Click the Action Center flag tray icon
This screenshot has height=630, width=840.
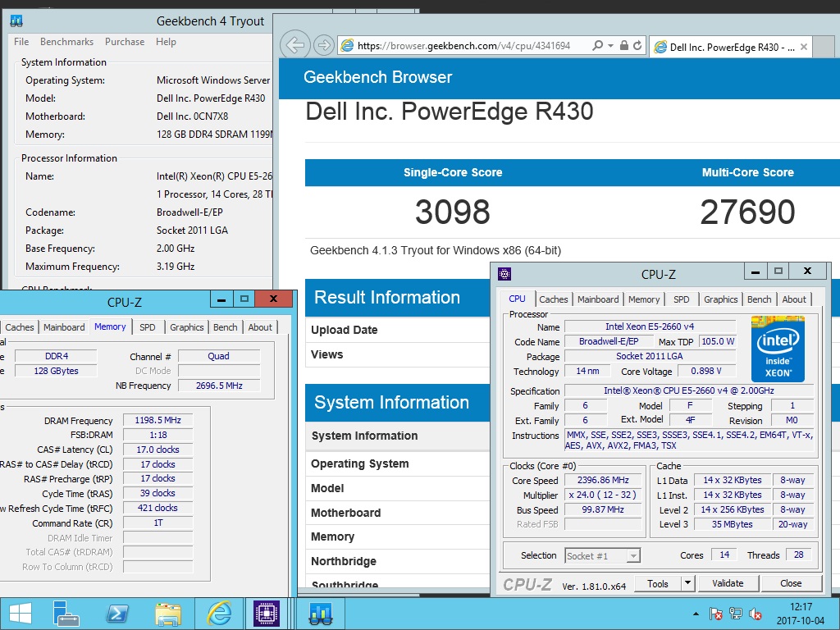pyautogui.click(x=715, y=614)
